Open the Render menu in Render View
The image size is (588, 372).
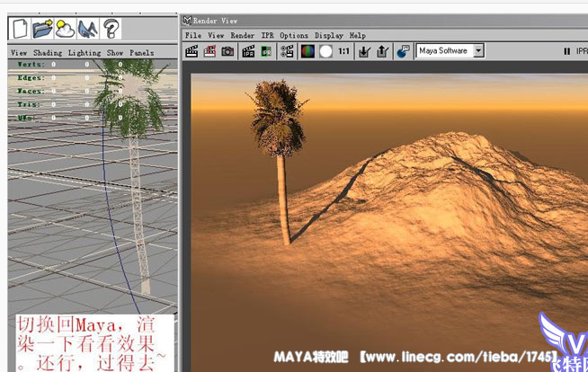pos(242,36)
